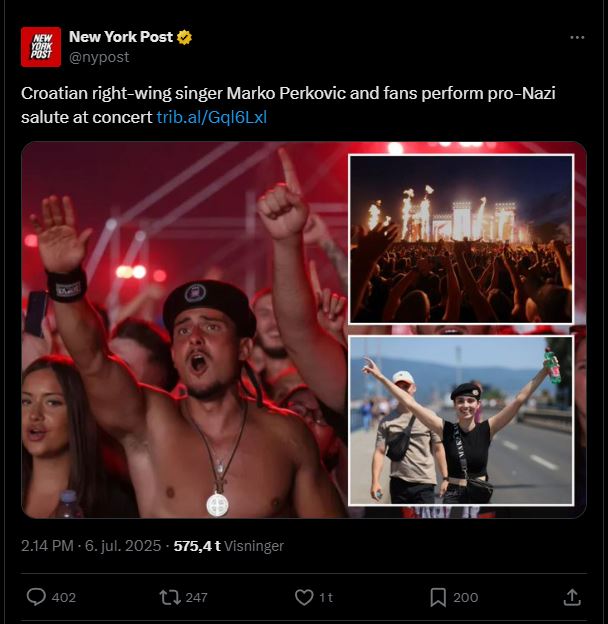Click the repost arrows icon

(x=170, y=597)
